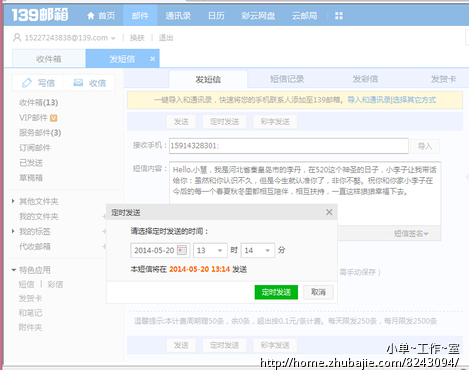
Task: Click the bottom 彩字发送 button
Action: (275, 345)
